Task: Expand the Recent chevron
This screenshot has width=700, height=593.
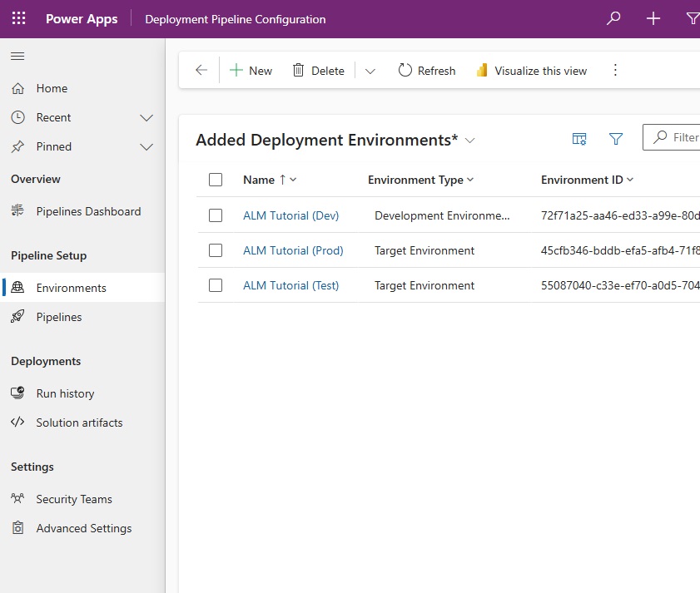Action: [x=146, y=118]
